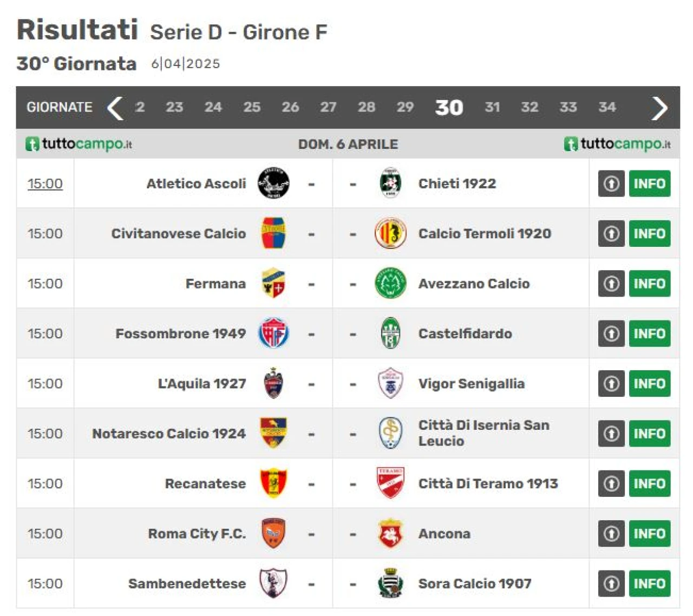Open Notaresco Calcio 1924 team page

click(x=169, y=434)
